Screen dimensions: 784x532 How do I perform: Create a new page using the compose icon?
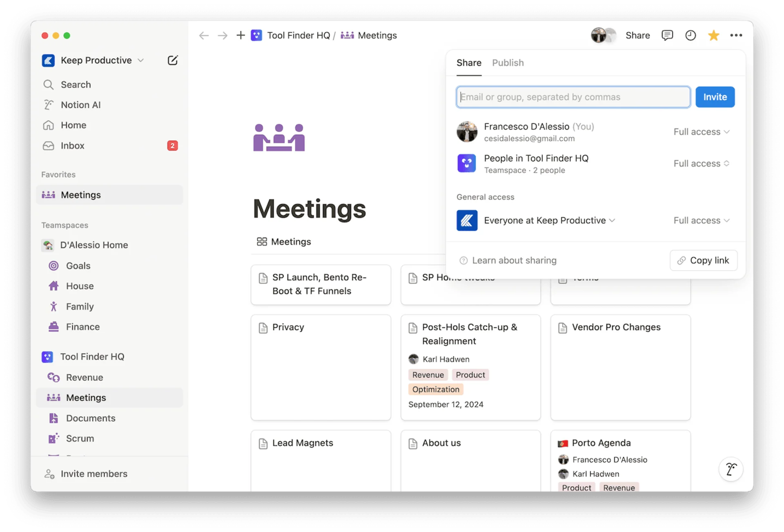point(172,60)
